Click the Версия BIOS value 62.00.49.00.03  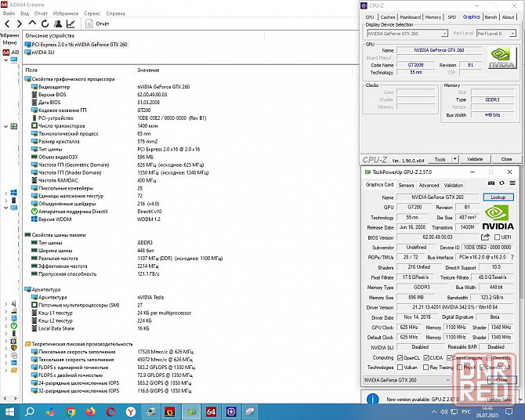coord(152,95)
